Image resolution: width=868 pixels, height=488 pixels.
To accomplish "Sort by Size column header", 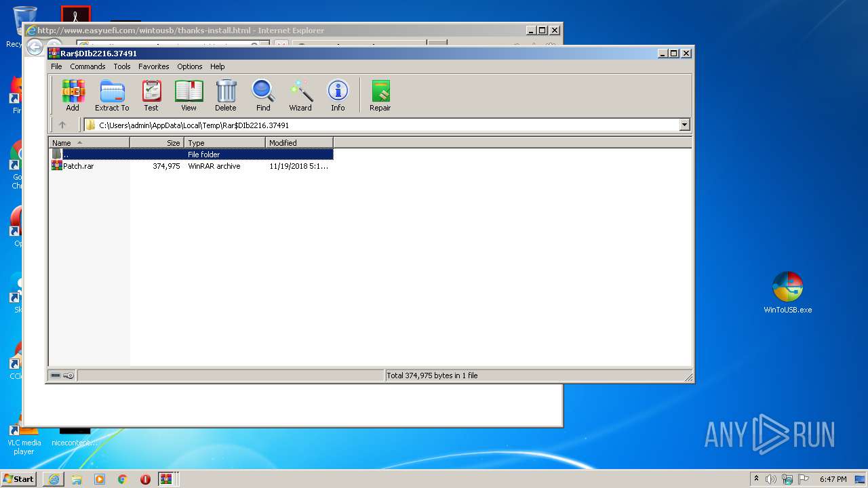I will tap(157, 142).
